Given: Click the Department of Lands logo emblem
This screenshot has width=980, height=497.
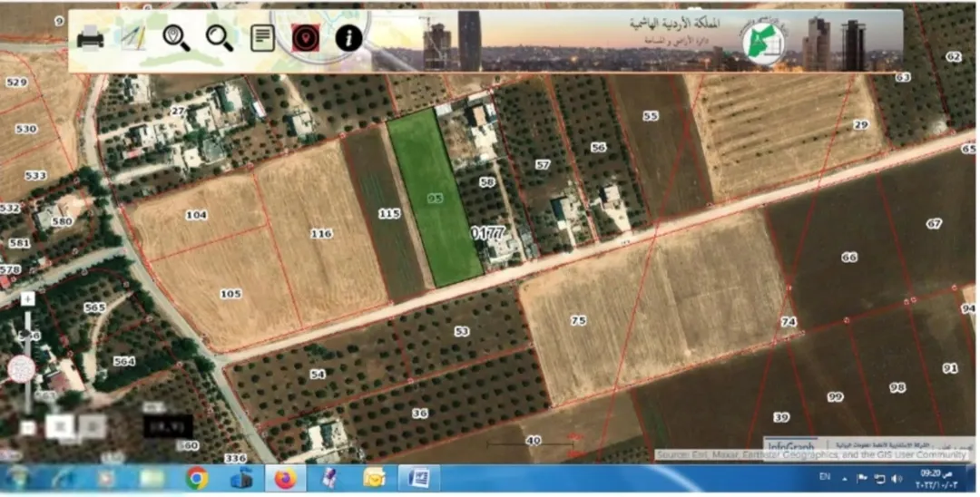Looking at the screenshot, I should (764, 41).
